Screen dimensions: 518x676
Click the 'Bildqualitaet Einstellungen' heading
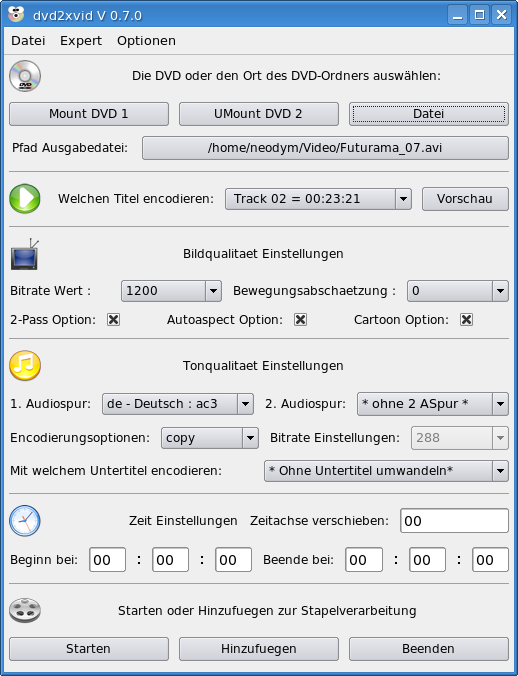pos(263,254)
